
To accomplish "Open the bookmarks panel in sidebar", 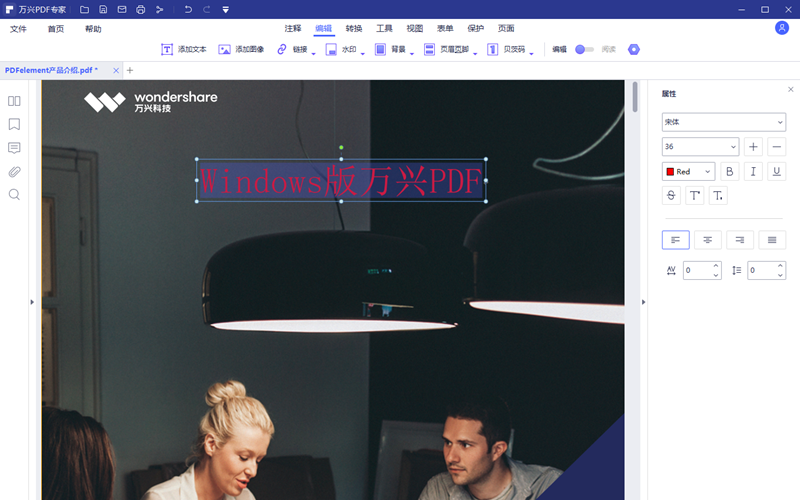I will tap(14, 125).
